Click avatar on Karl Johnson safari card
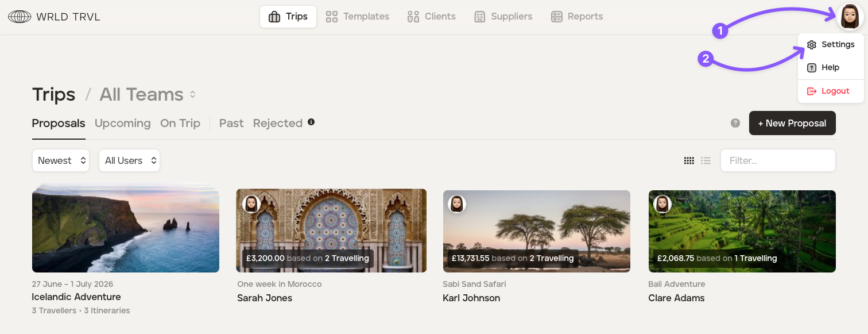 coord(457,204)
